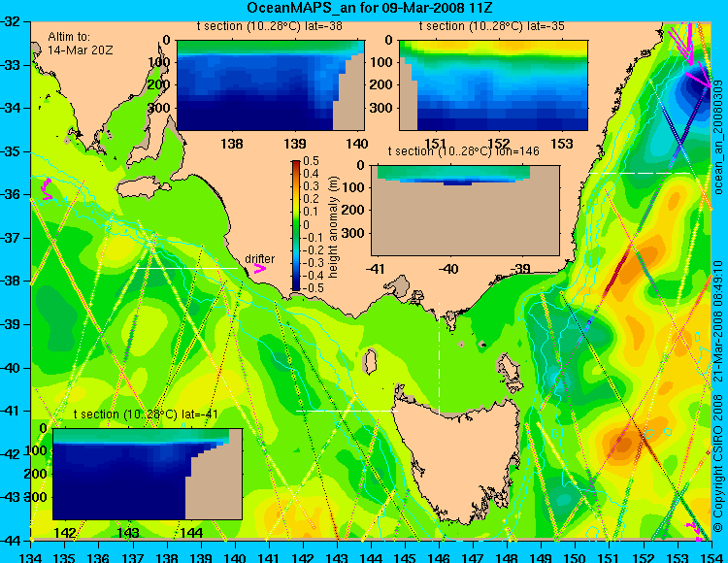This screenshot has height=563, width=728.
Task: Select the 't section lat=-38' inset chart
Action: click(x=271, y=85)
